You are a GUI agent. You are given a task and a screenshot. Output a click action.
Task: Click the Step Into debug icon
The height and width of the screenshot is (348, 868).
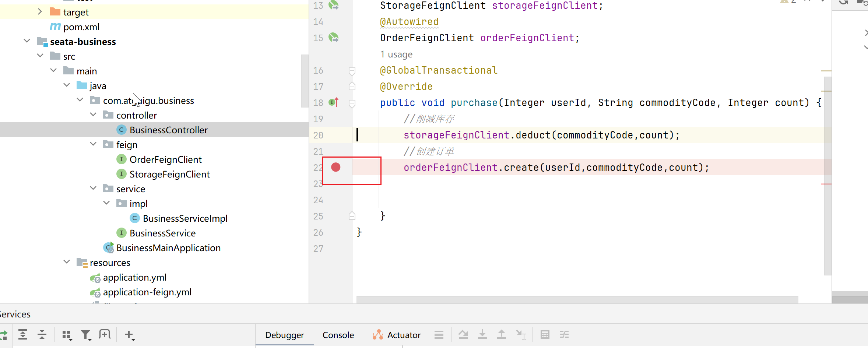click(482, 334)
